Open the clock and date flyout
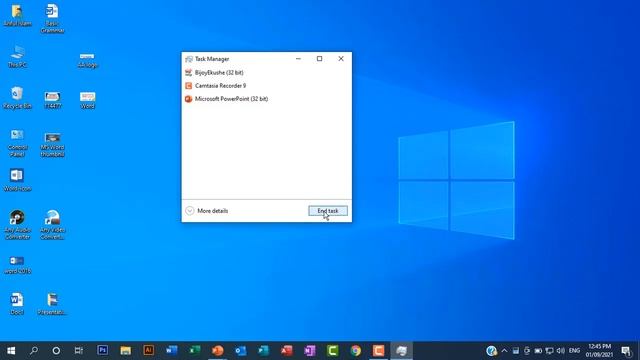This screenshot has height=360, width=640. 599,351
